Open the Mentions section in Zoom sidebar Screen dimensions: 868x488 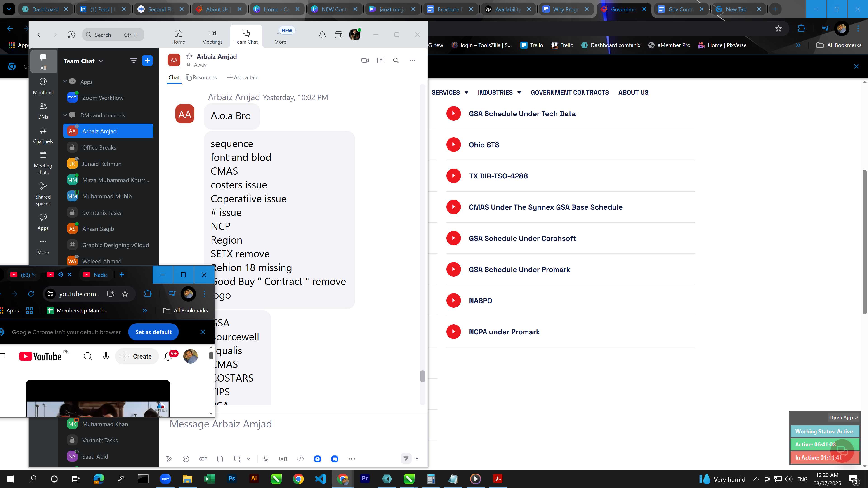point(43,86)
